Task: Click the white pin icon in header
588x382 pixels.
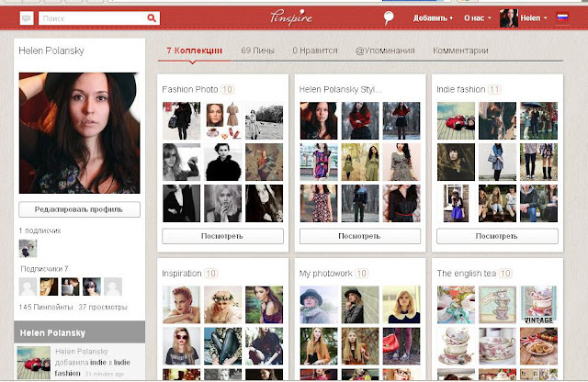Action: [389, 17]
